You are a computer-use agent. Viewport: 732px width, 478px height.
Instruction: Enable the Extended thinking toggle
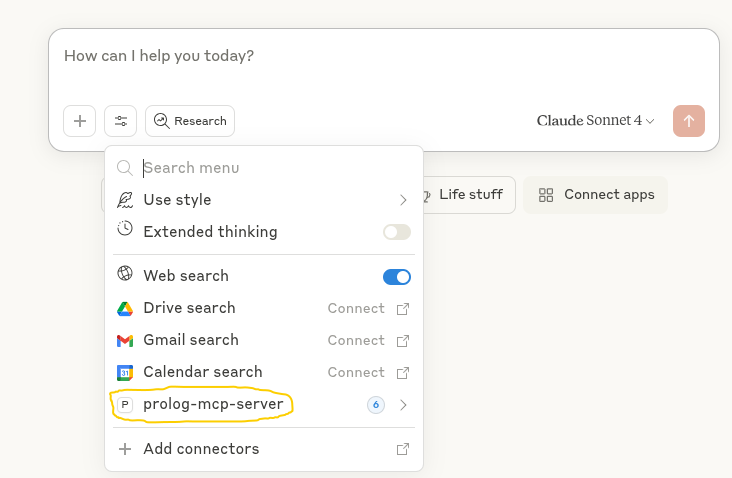coord(397,232)
